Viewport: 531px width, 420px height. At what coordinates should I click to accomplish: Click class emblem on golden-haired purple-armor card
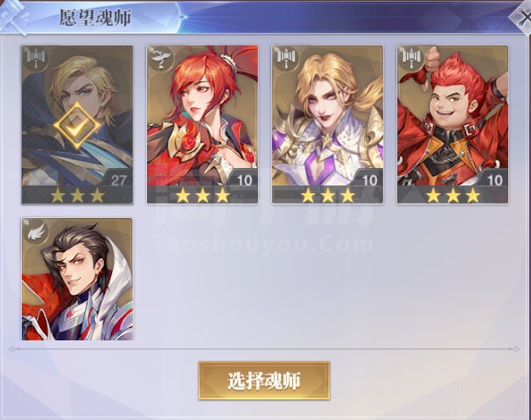coord(286,58)
